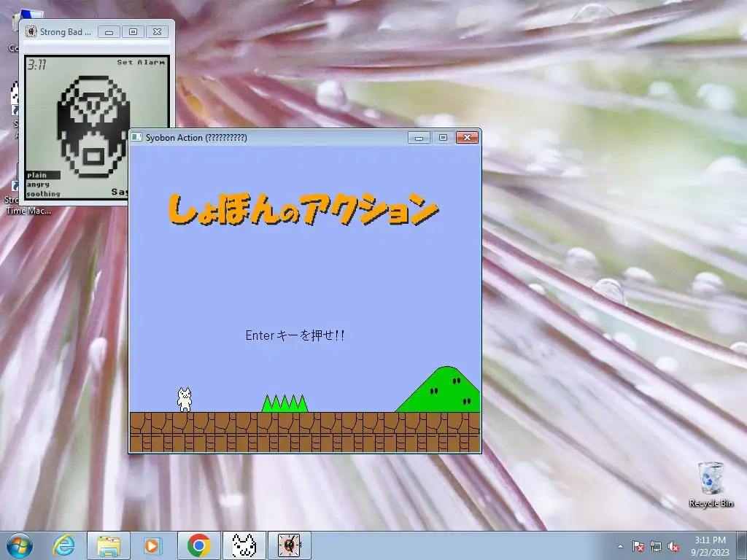Maximize the Syobon Action window
This screenshot has width=747, height=560.
coord(443,138)
